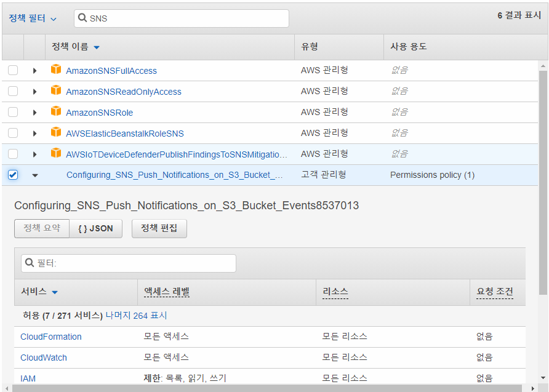Check the AmazonSNSReadOnlyAccess checkbox
Screen dimensions: 549x392
tap(13, 91)
